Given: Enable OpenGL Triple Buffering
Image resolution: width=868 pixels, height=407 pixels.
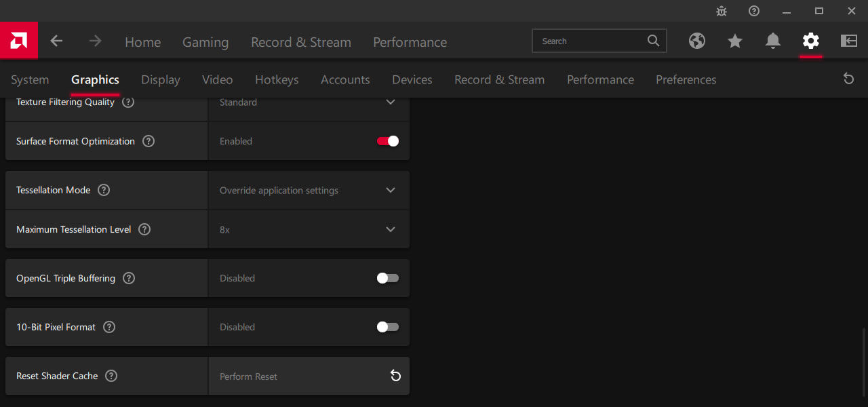Looking at the screenshot, I should click(x=388, y=278).
